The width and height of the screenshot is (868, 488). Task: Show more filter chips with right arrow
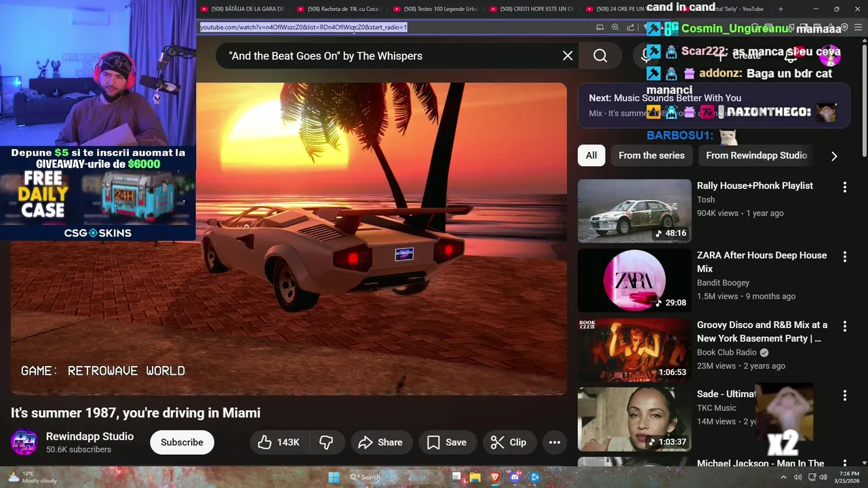834,156
